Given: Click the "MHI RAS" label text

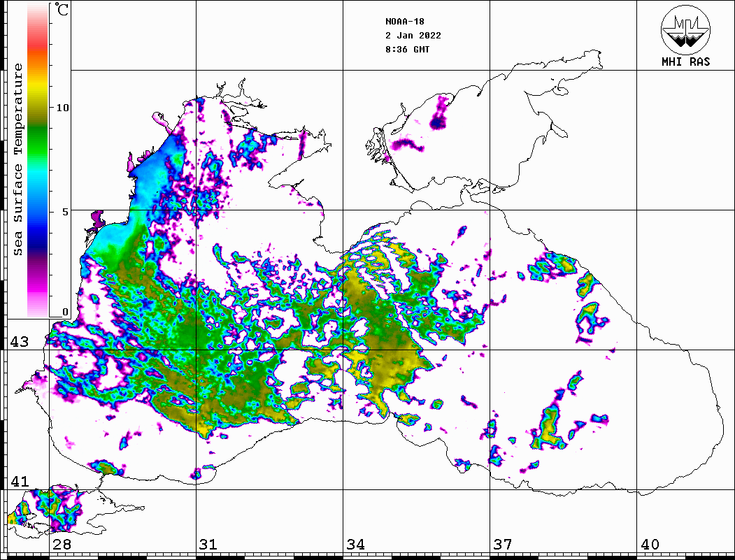Looking at the screenshot, I should coord(686,62).
